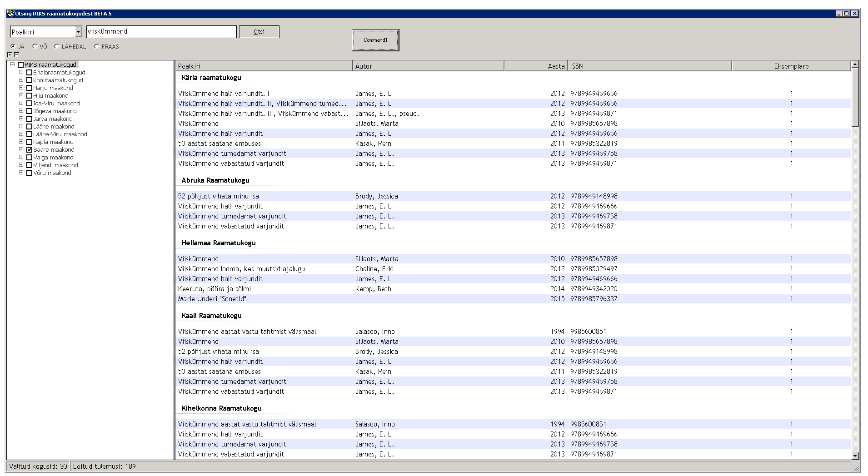Screen dimensions: 868x476
Task: Click the scroll-up arrow of results list
Action: point(855,64)
